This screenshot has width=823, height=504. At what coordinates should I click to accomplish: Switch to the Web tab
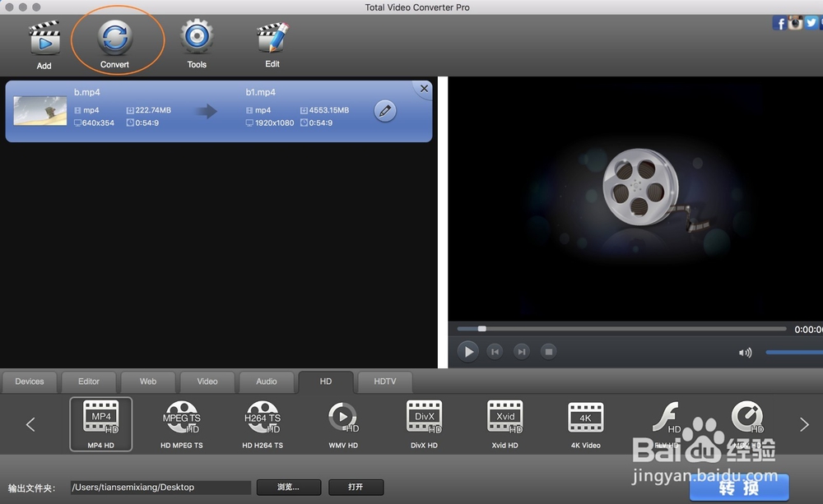click(x=148, y=381)
